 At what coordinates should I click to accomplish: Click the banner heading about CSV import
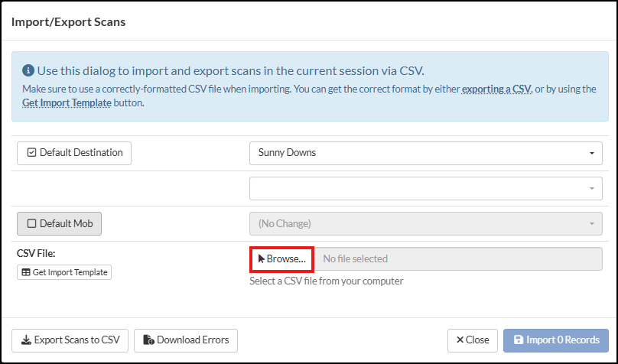tap(229, 71)
